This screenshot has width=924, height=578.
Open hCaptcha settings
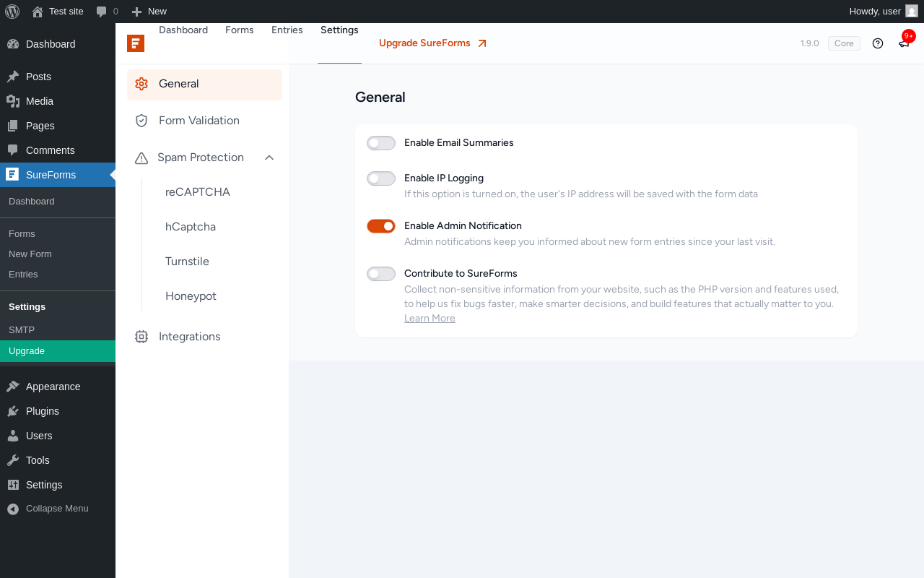click(191, 227)
